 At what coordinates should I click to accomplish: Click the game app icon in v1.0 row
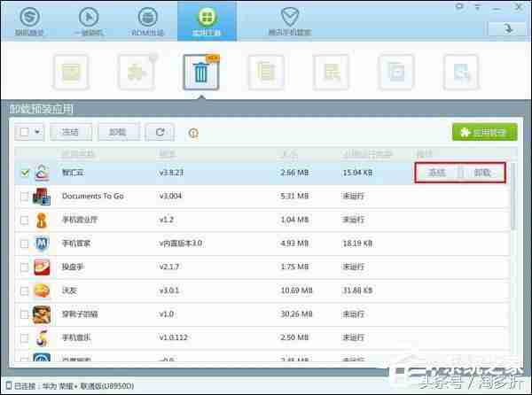(x=42, y=314)
